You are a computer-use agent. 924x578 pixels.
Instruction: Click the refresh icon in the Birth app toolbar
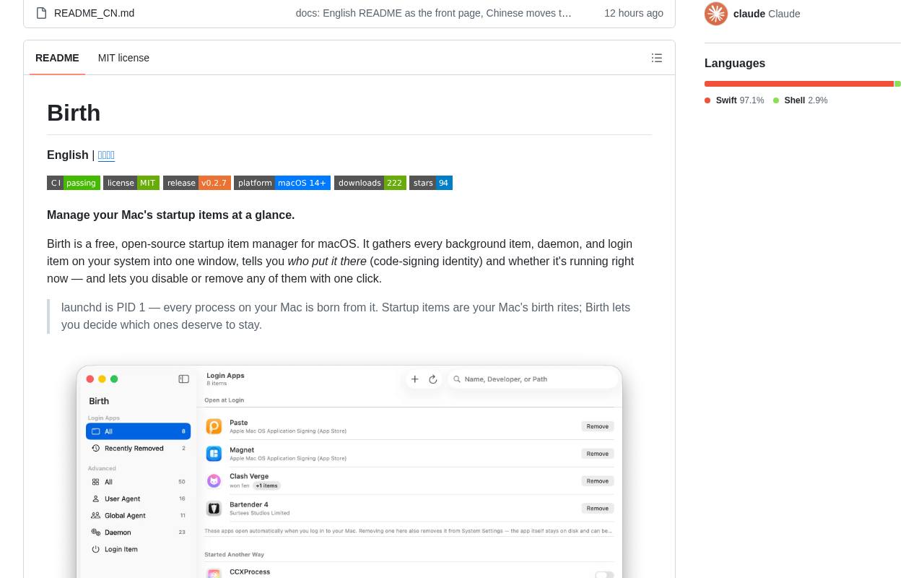pyautogui.click(x=433, y=379)
